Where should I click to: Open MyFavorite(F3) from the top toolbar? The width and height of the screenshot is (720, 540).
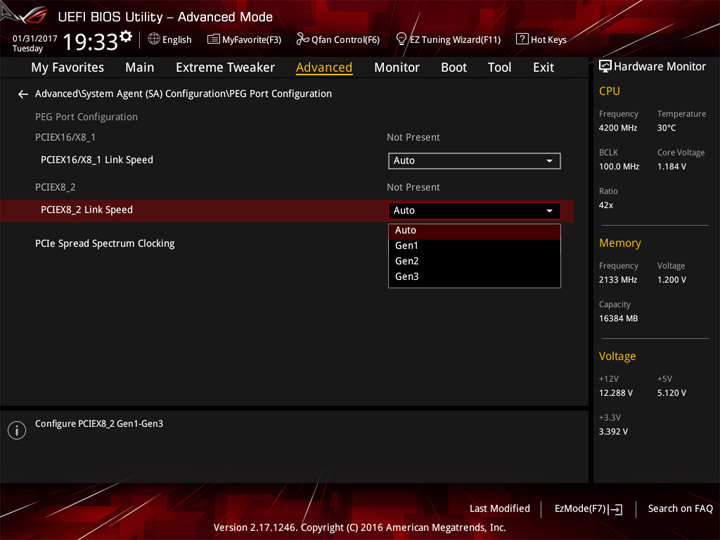point(244,40)
